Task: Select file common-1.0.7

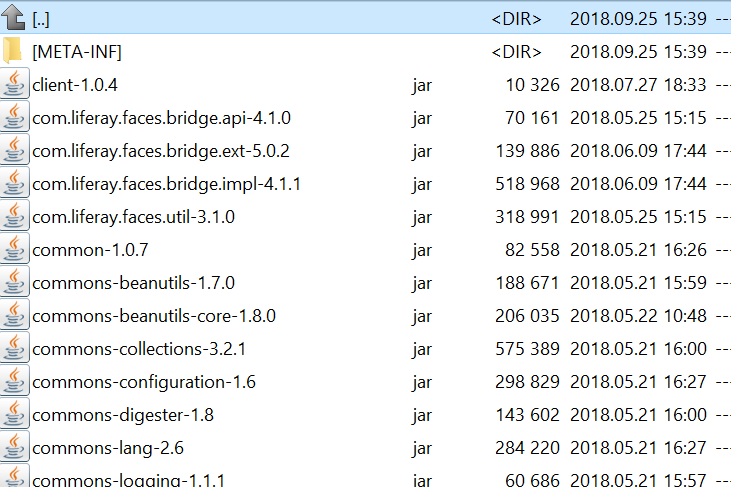Action: click(x=90, y=250)
